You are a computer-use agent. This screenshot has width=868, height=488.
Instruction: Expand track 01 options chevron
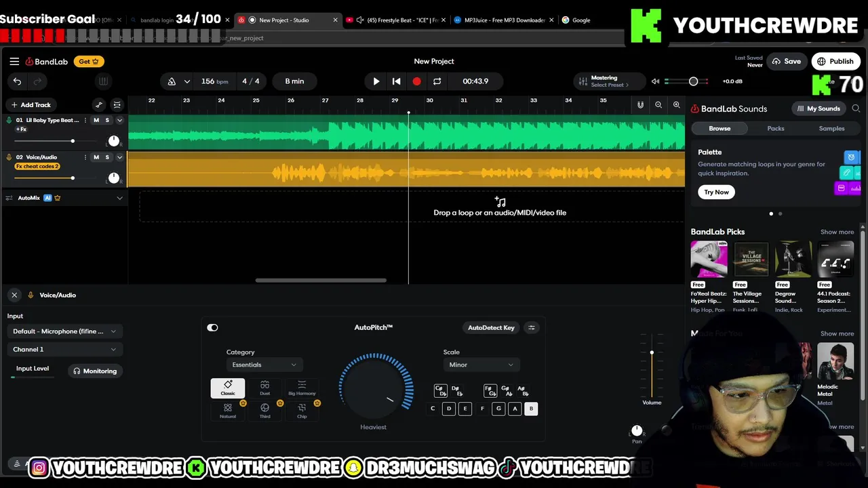(119, 120)
